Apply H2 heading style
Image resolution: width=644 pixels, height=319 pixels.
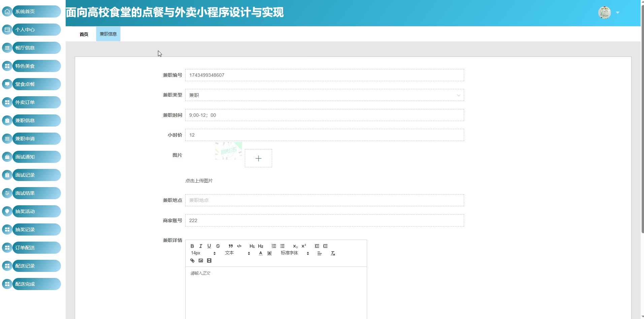click(261, 246)
